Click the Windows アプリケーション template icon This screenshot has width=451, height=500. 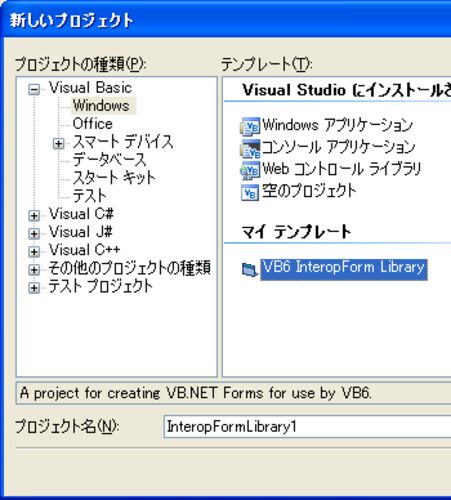[250, 126]
